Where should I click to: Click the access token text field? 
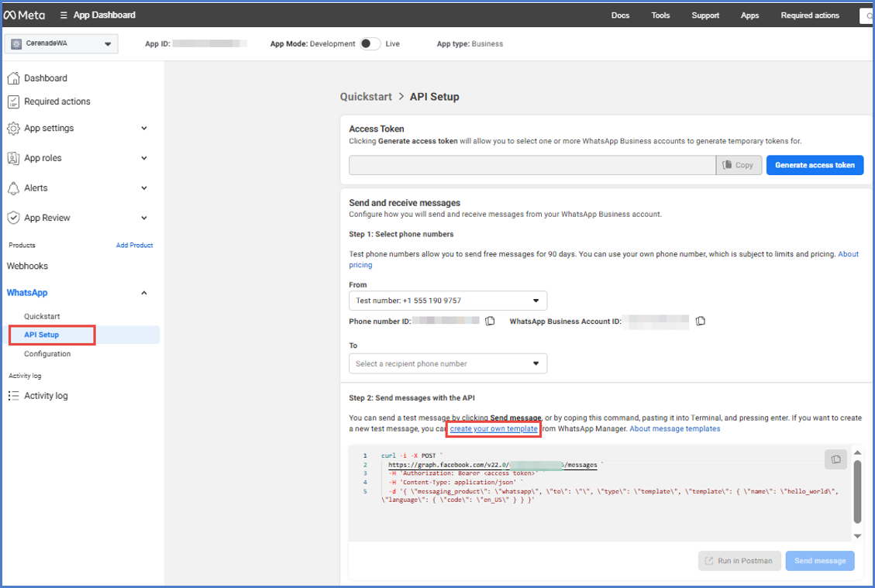[x=532, y=165]
